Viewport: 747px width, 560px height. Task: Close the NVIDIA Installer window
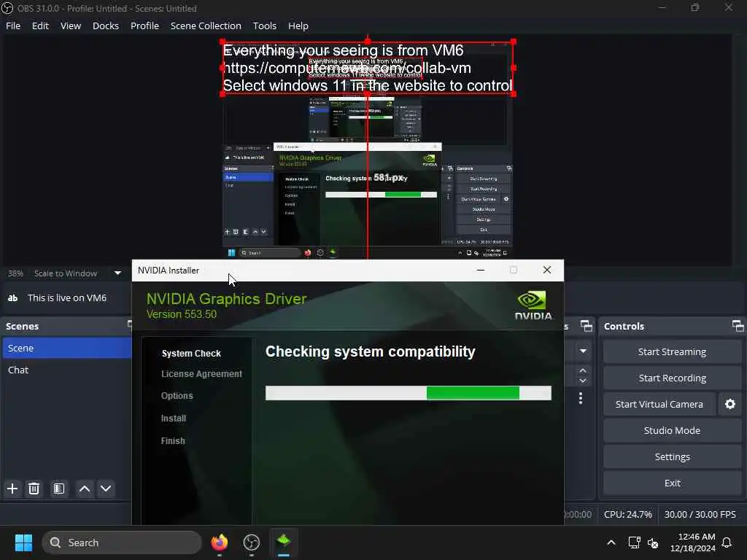(x=547, y=270)
